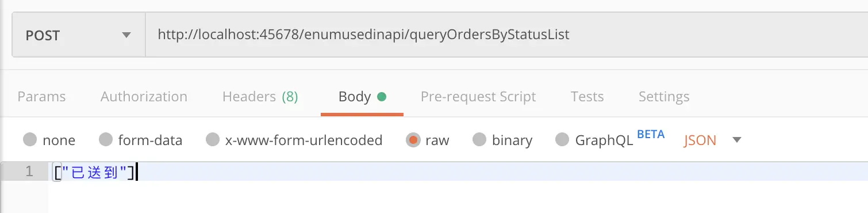Go to the Tests tab
This screenshot has height=213, width=868.
(587, 97)
